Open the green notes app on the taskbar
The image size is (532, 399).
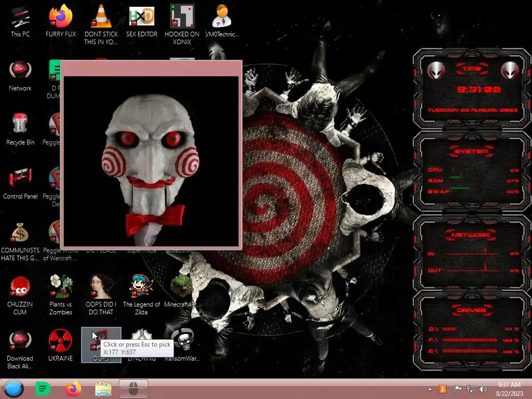[x=43, y=389]
